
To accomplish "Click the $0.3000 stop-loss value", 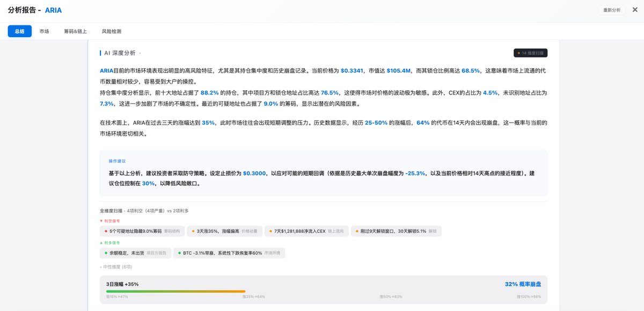I will (254, 173).
